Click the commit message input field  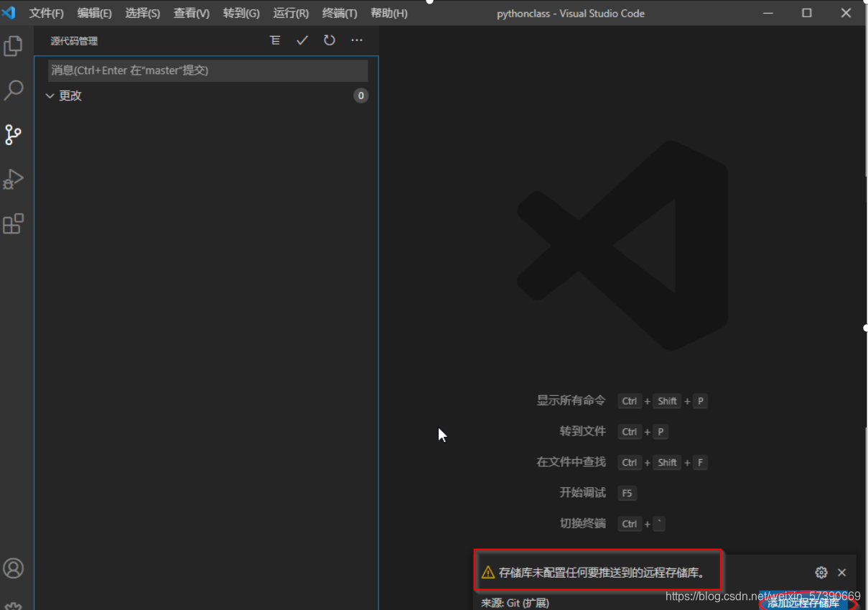click(208, 70)
